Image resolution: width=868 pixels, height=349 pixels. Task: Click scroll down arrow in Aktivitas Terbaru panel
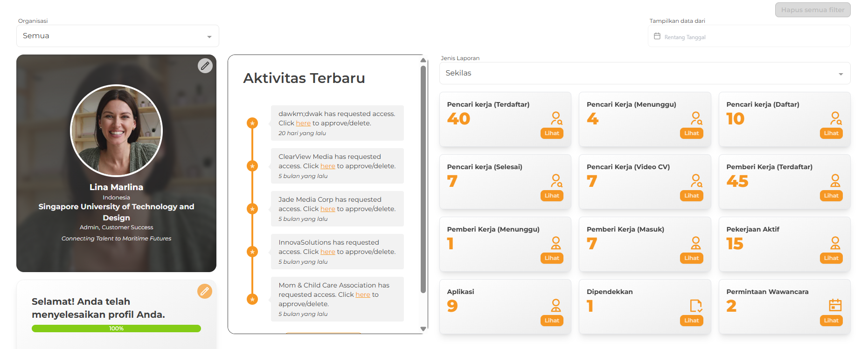(x=423, y=328)
